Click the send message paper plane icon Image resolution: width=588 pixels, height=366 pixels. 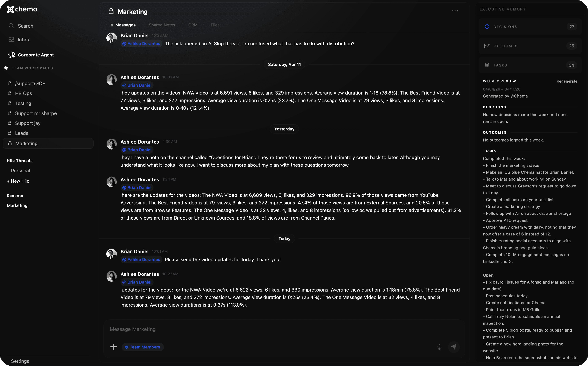[454, 347]
